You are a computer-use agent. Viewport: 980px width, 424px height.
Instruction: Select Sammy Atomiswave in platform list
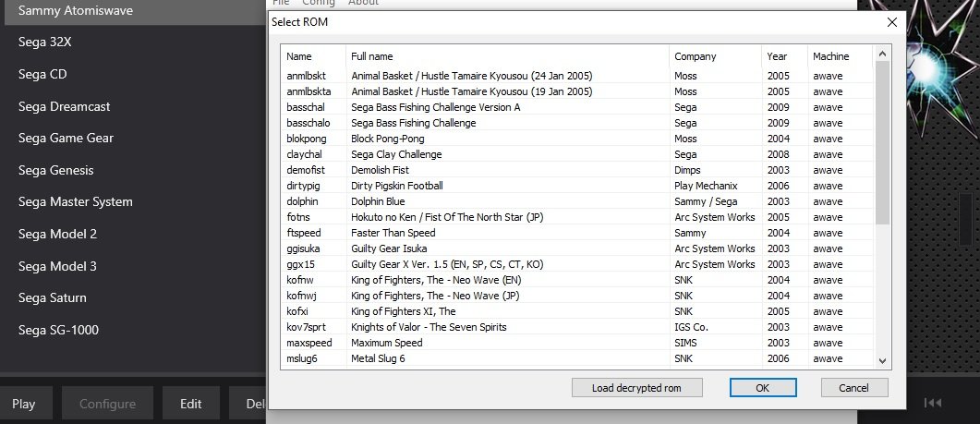coord(133,11)
